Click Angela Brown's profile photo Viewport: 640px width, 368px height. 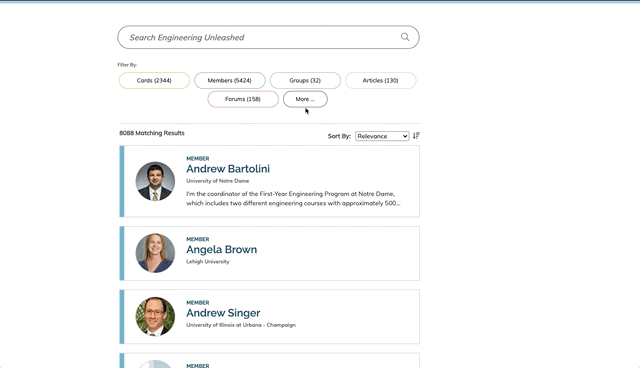point(155,253)
